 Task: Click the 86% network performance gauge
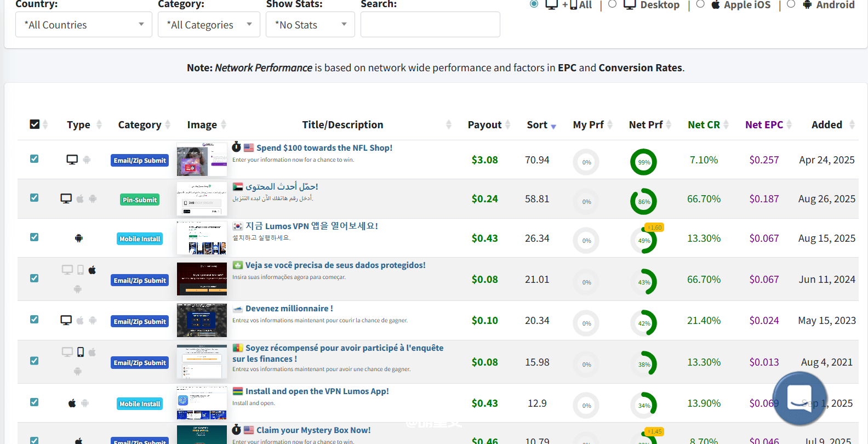tap(643, 202)
